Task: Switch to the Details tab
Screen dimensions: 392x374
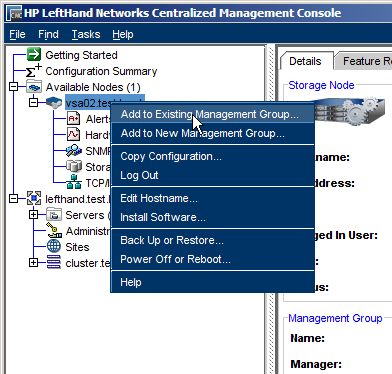Action: [305, 61]
